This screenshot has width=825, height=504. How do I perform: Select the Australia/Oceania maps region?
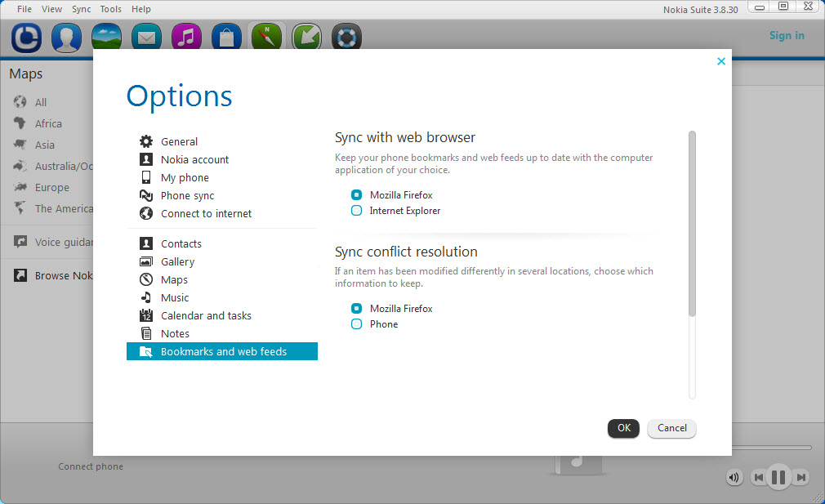point(64,167)
